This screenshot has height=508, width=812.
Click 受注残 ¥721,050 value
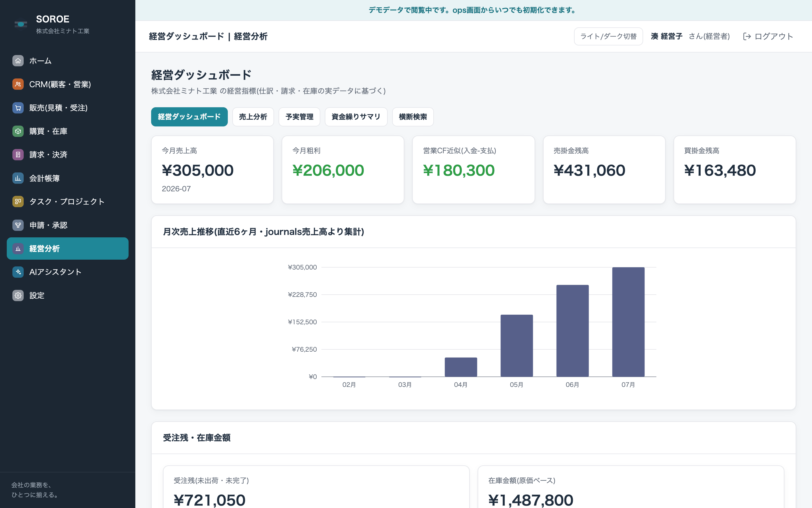tap(210, 500)
